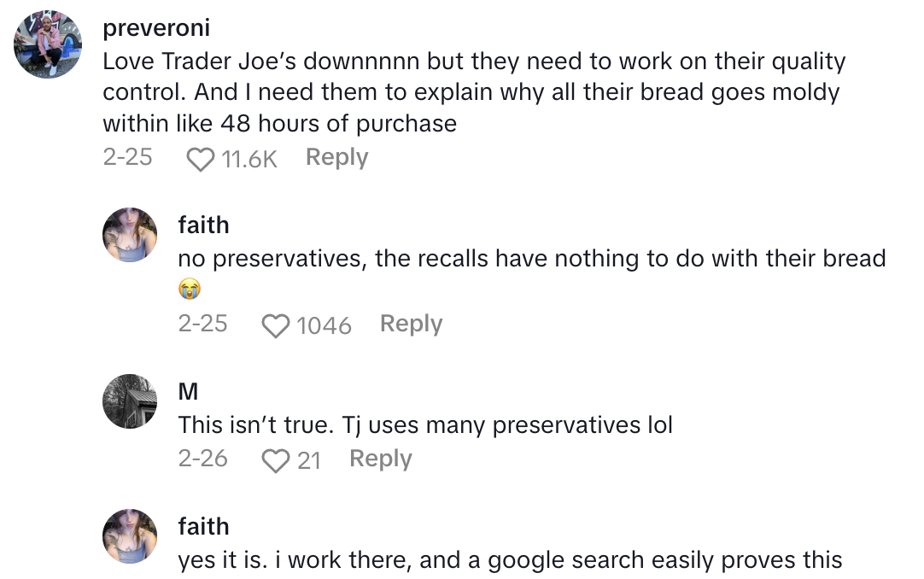Image resolution: width=924 pixels, height=579 pixels.
Task: Click the 2-26 date on M's reply
Action: (203, 459)
